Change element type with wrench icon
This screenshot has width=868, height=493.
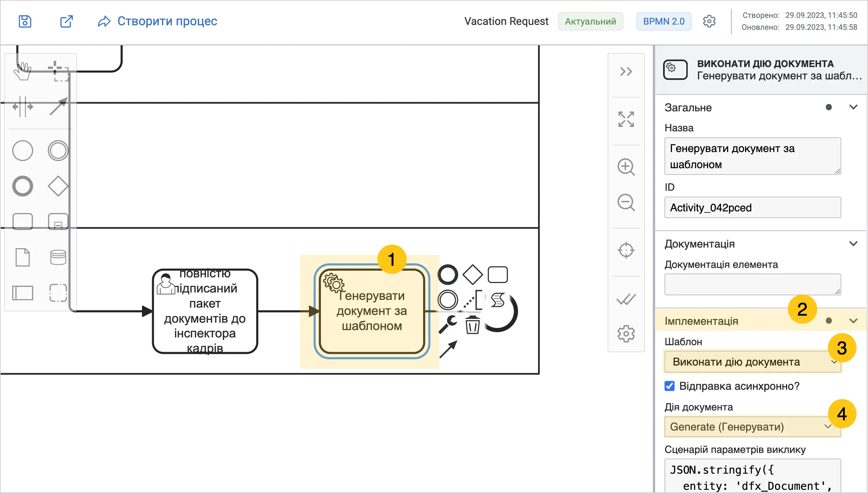[x=448, y=324]
